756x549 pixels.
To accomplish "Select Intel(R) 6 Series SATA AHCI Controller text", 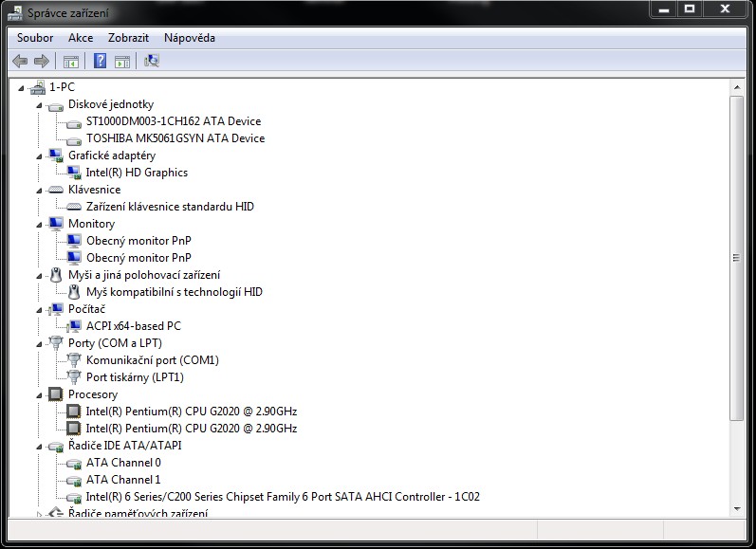I will point(283,497).
